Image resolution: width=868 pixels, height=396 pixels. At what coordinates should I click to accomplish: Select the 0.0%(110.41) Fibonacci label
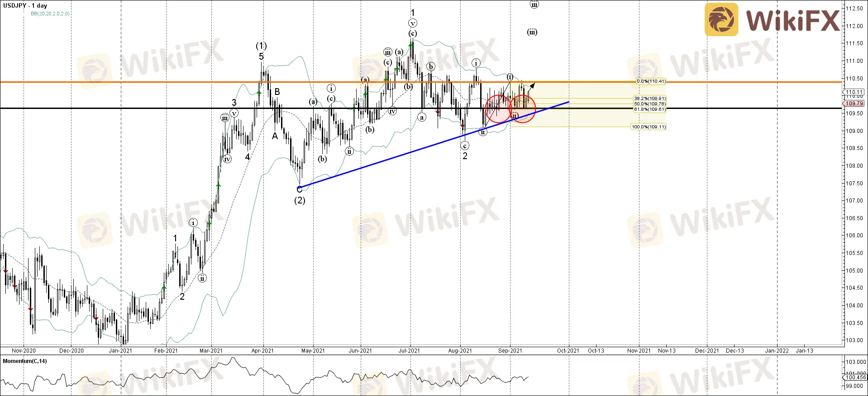tap(651, 81)
